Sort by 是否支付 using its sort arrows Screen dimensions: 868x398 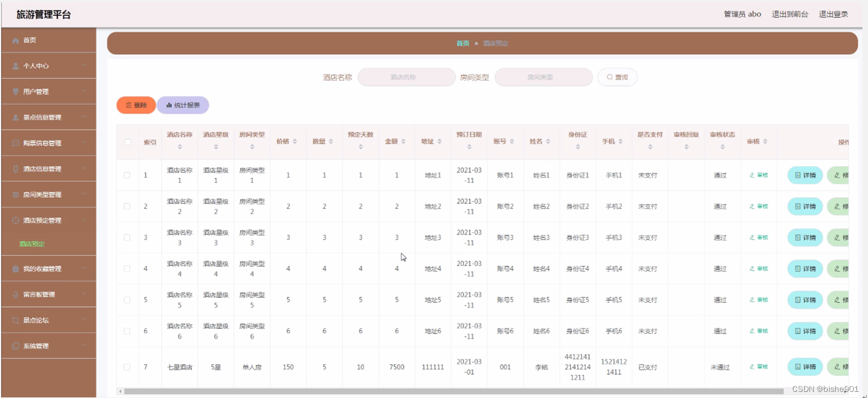(650, 147)
